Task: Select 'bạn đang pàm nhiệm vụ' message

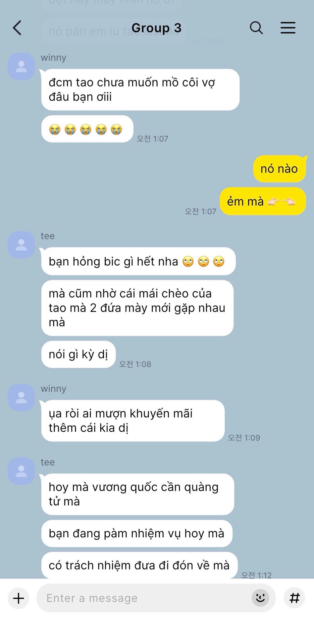Action: pyautogui.click(x=137, y=533)
